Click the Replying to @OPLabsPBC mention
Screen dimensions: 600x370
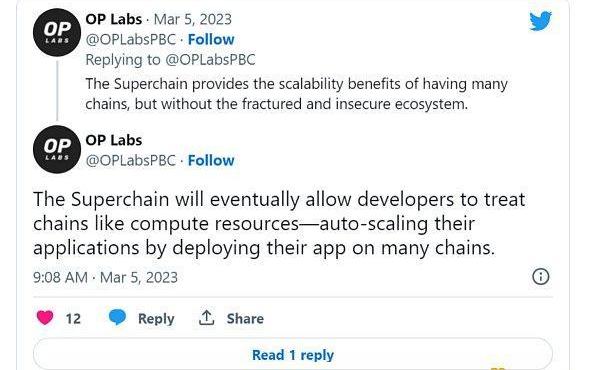pos(210,60)
